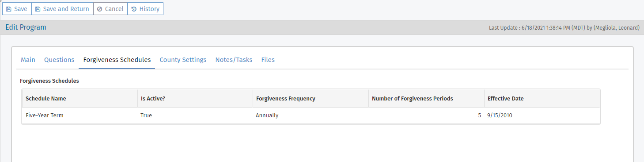
Task: Click the Cancel circle-slash icon
Action: [100, 9]
